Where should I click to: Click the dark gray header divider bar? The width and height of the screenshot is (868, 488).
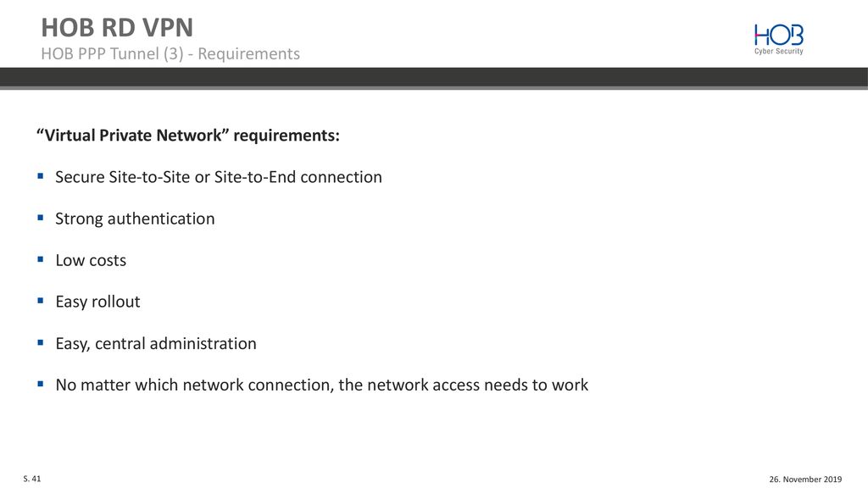[x=434, y=78]
